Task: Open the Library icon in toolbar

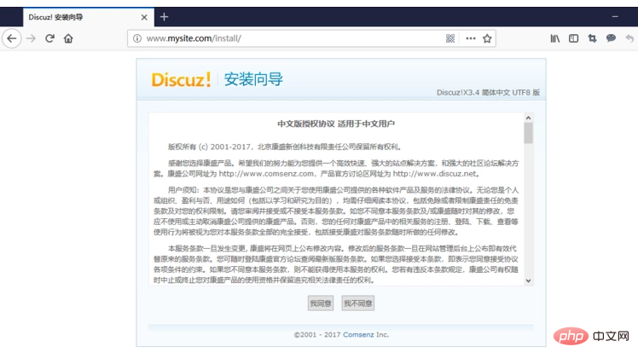Action: pyautogui.click(x=555, y=38)
